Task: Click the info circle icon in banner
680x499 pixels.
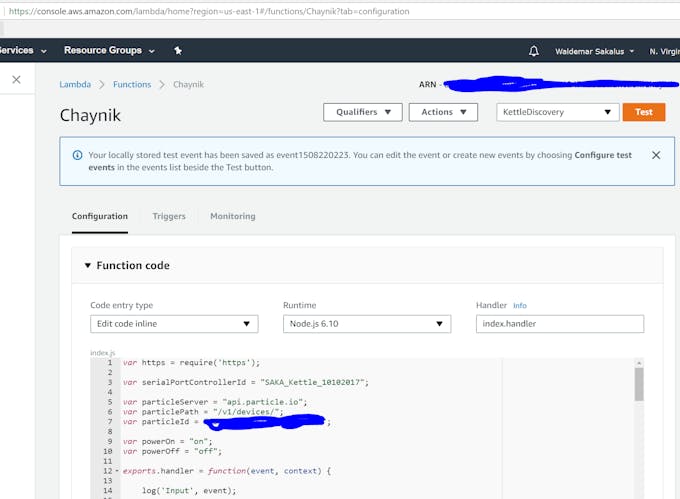Action: tap(78, 155)
